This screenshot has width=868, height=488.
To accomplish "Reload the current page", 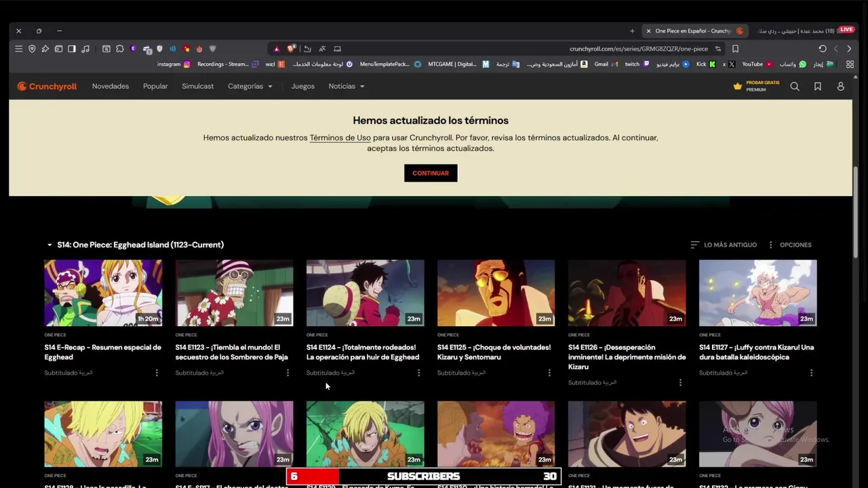I will click(823, 49).
